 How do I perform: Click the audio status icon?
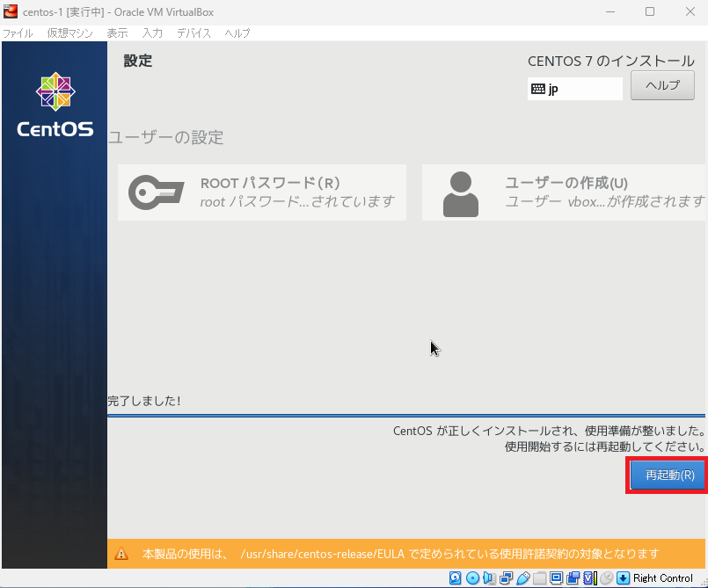click(490, 578)
